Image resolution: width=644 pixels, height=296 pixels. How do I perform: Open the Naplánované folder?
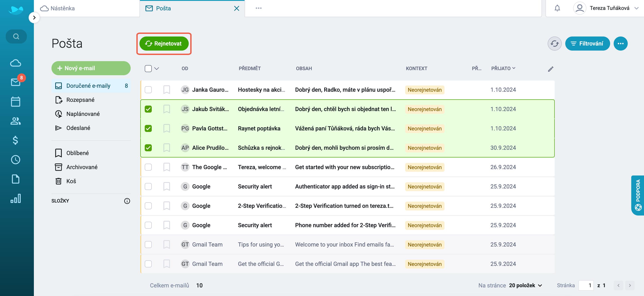click(x=91, y=114)
